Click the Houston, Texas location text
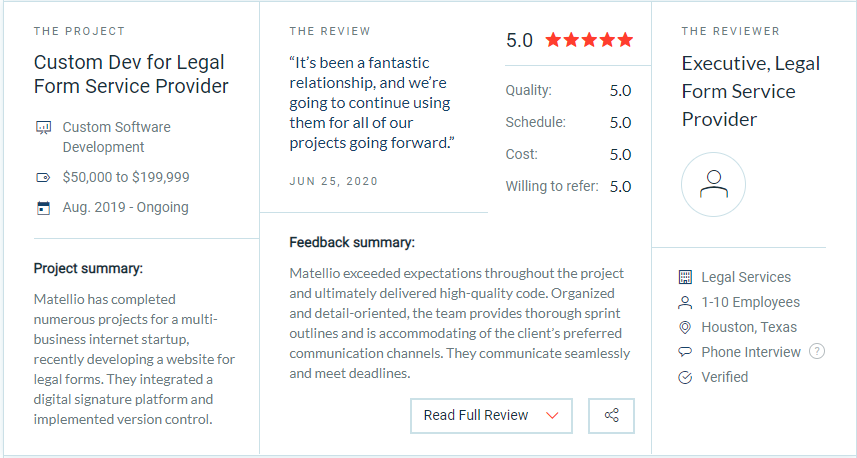 [x=749, y=327]
